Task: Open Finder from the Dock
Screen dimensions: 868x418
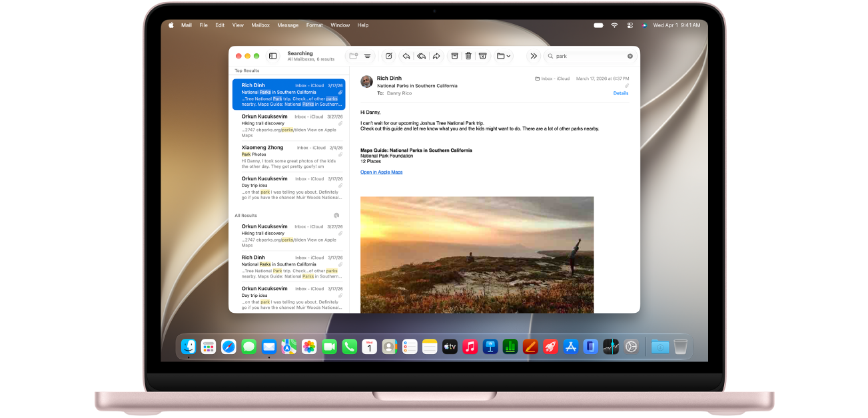Action: (x=189, y=347)
